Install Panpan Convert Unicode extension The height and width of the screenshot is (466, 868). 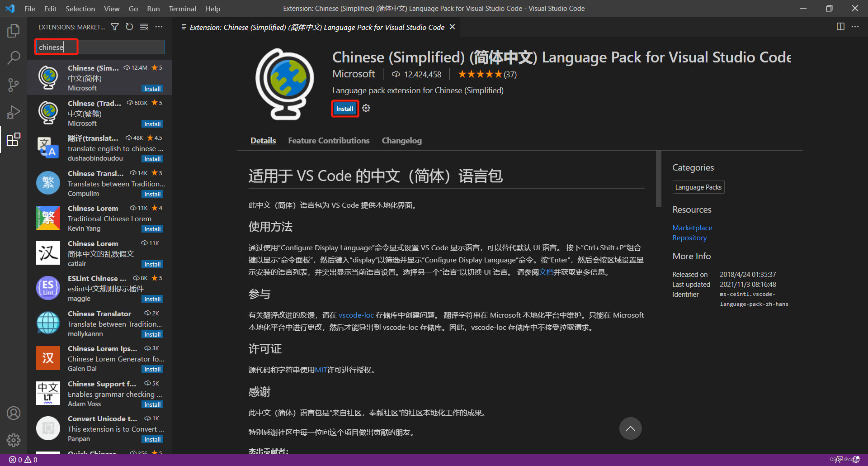(152, 439)
